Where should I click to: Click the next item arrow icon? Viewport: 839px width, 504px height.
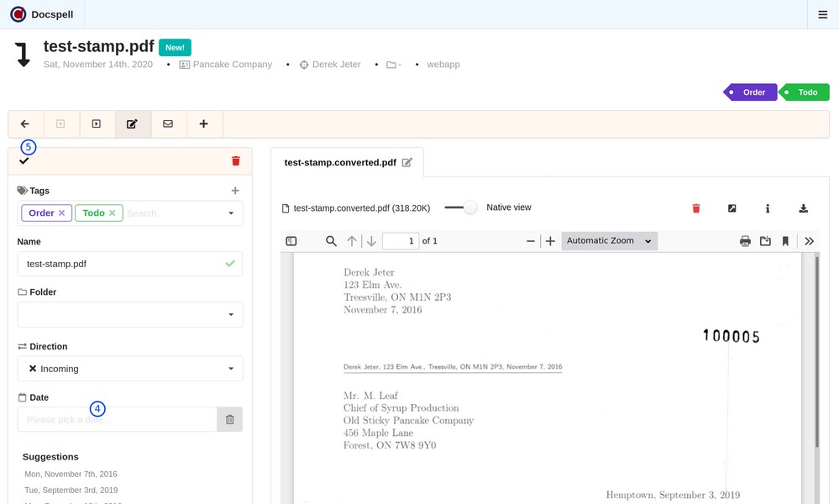[x=96, y=123]
